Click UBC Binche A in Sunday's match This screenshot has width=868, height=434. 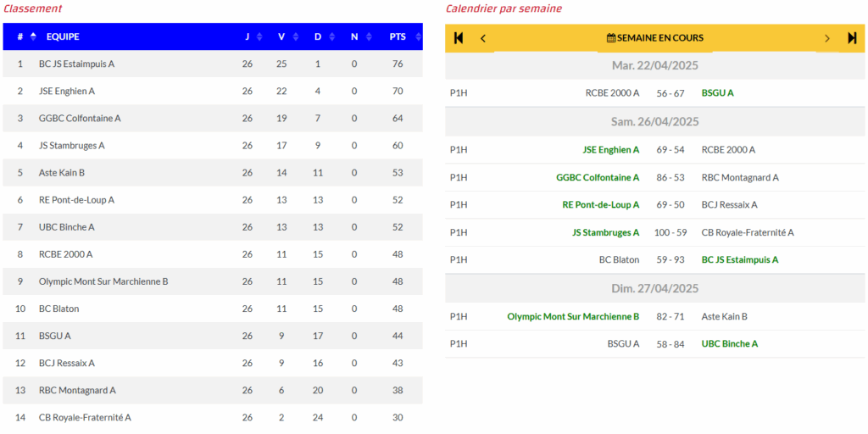(730, 344)
